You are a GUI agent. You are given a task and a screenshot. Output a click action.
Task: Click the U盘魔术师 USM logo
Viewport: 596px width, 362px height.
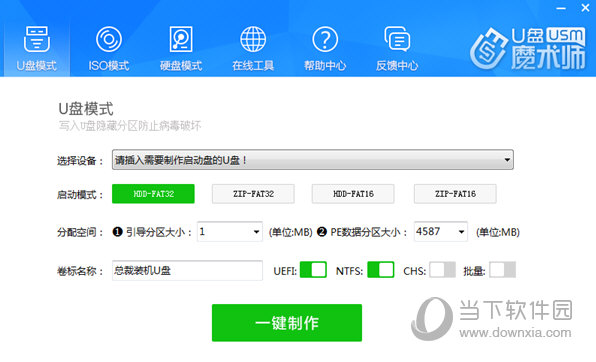coord(528,48)
